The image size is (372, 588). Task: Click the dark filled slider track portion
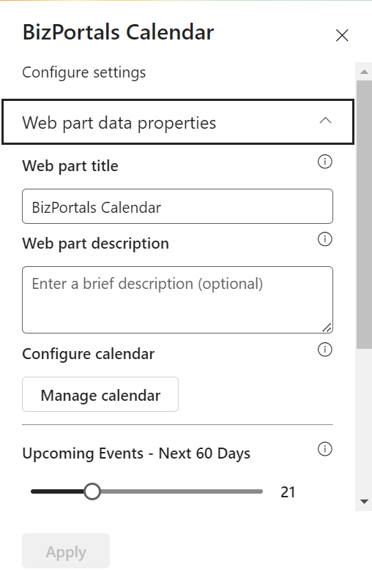(57, 491)
